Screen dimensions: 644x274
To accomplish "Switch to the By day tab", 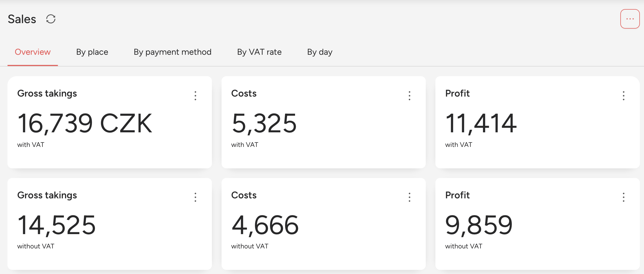I will (x=320, y=52).
